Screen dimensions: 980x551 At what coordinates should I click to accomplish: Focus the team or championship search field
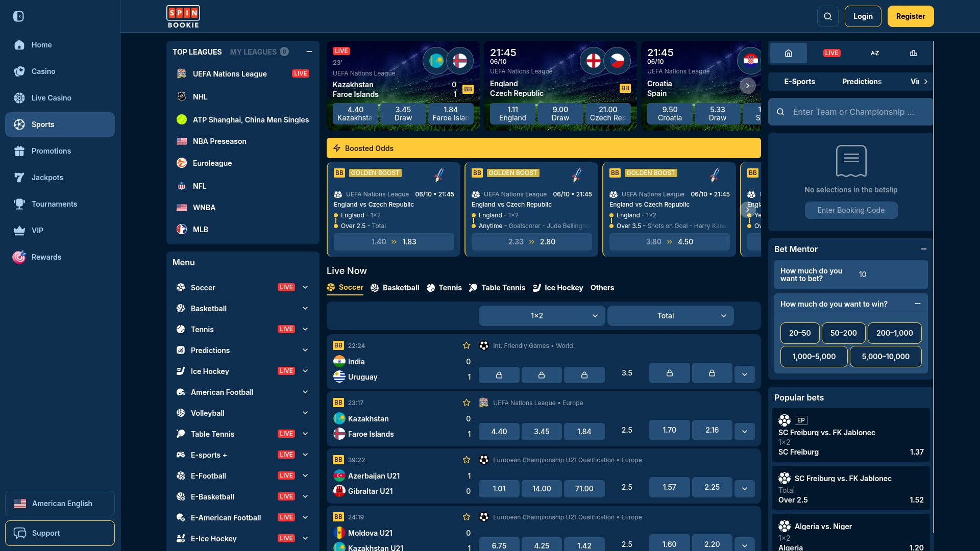(x=851, y=112)
